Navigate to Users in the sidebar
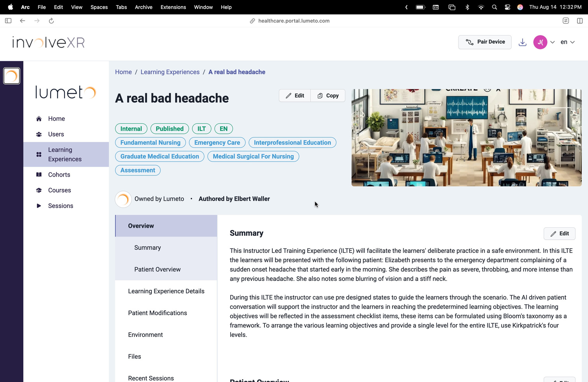Image resolution: width=588 pixels, height=382 pixels. point(66,134)
